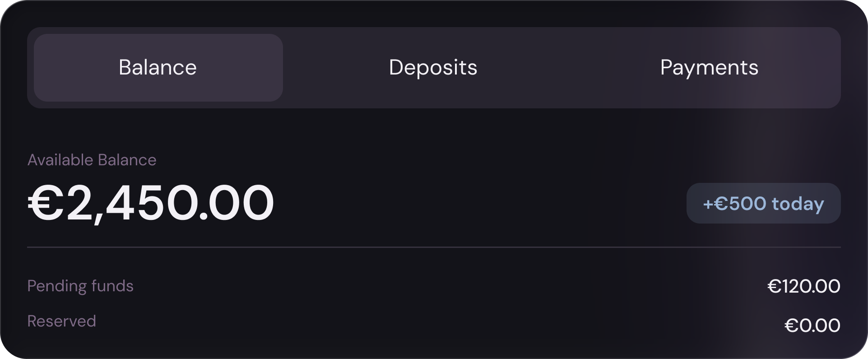Click the €2,450.00 balance amount
The height and width of the screenshot is (359, 868).
coord(151,203)
